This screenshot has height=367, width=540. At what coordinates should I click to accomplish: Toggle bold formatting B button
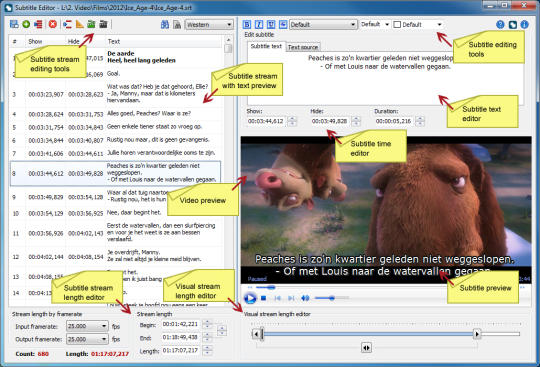pos(247,24)
